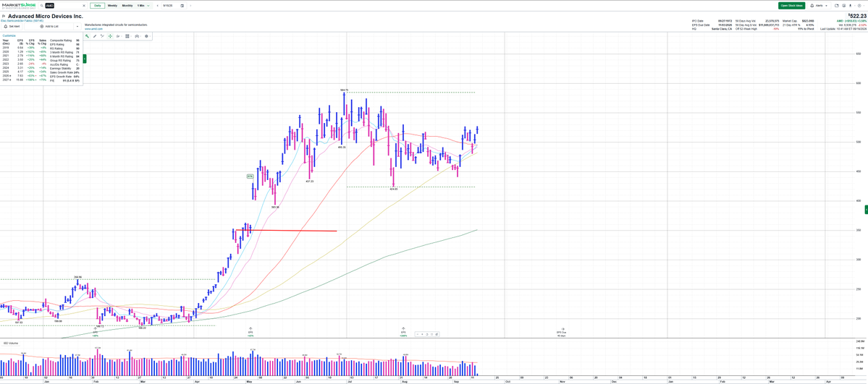Open the pattern recognition dropdown
Image resolution: width=868 pixels, height=384 pixels.
pos(138,36)
